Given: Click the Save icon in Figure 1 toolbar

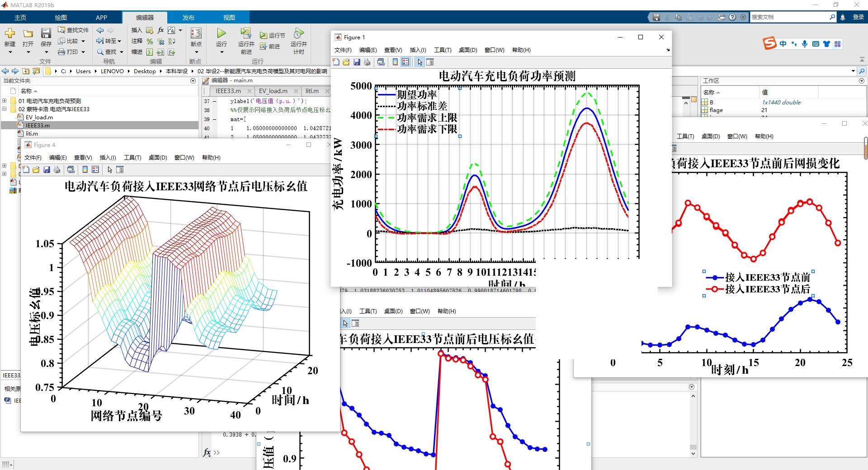Looking at the screenshot, I should [x=357, y=62].
